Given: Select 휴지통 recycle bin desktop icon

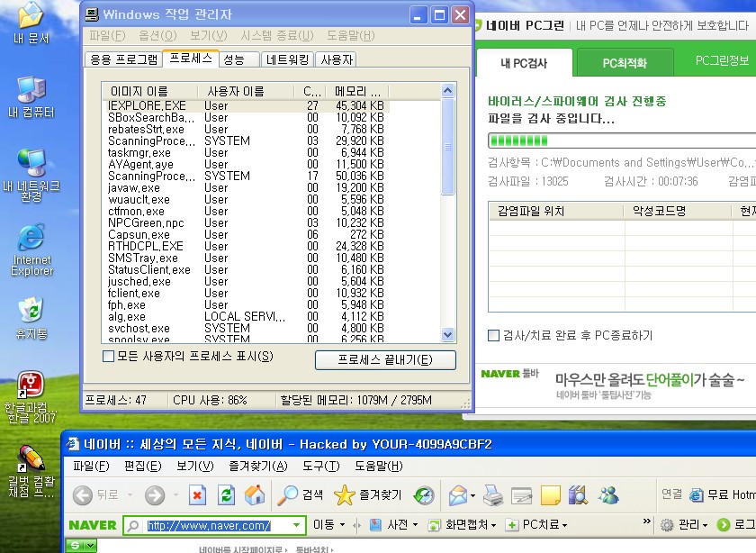Looking at the screenshot, I should [x=31, y=318].
